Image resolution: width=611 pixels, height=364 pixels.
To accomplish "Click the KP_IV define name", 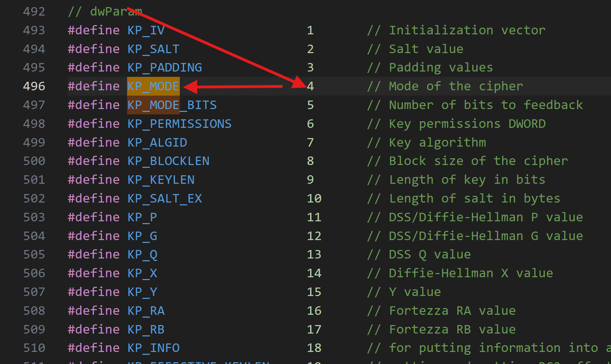I will [146, 30].
